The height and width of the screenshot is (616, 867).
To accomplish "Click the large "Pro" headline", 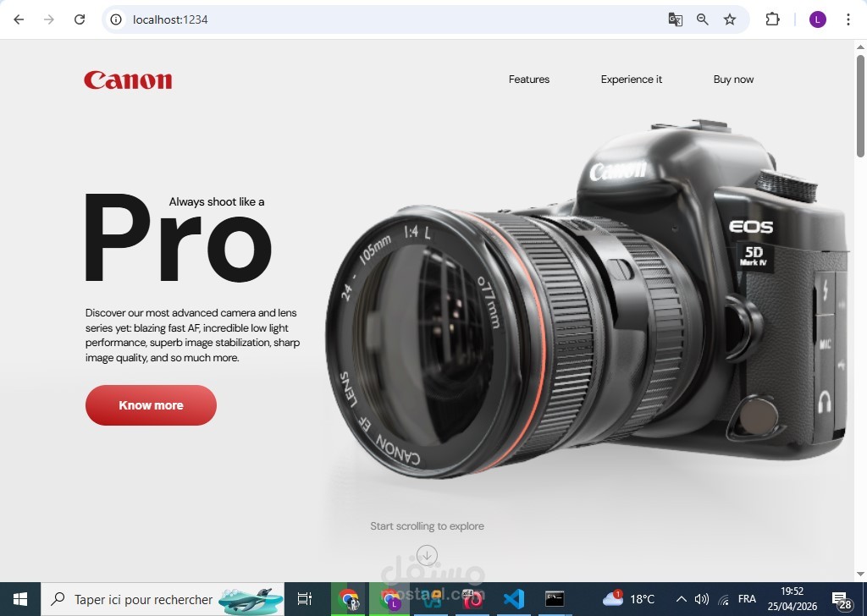I will (x=178, y=238).
